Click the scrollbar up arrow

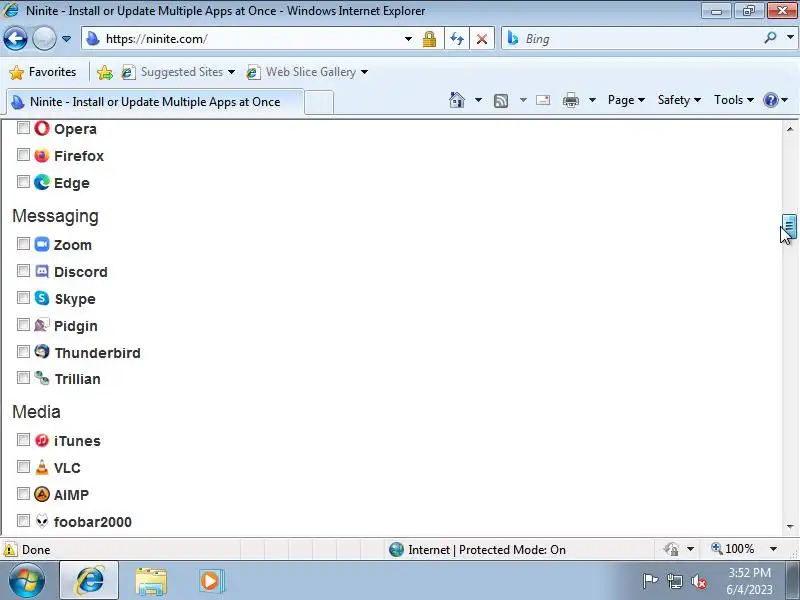pyautogui.click(x=790, y=129)
